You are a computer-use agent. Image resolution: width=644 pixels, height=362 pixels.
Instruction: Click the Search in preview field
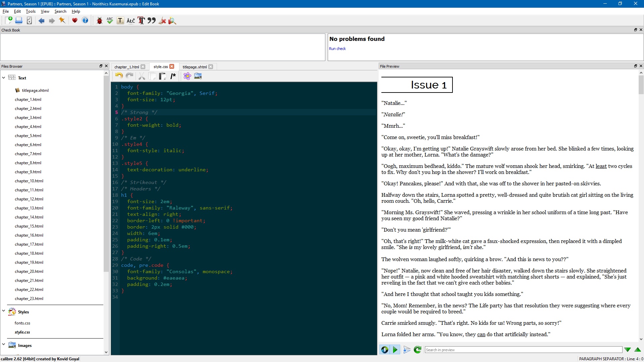pyautogui.click(x=523, y=350)
